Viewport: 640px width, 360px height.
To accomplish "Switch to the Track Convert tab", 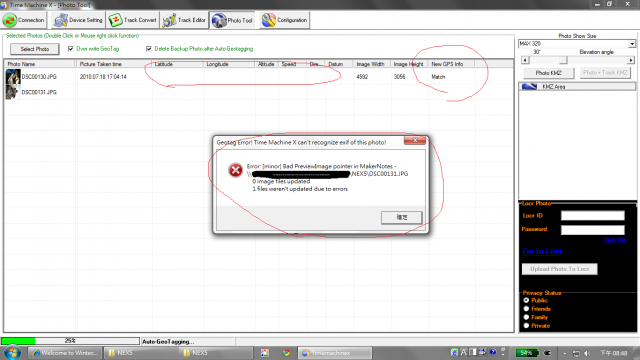I will 133,20.
